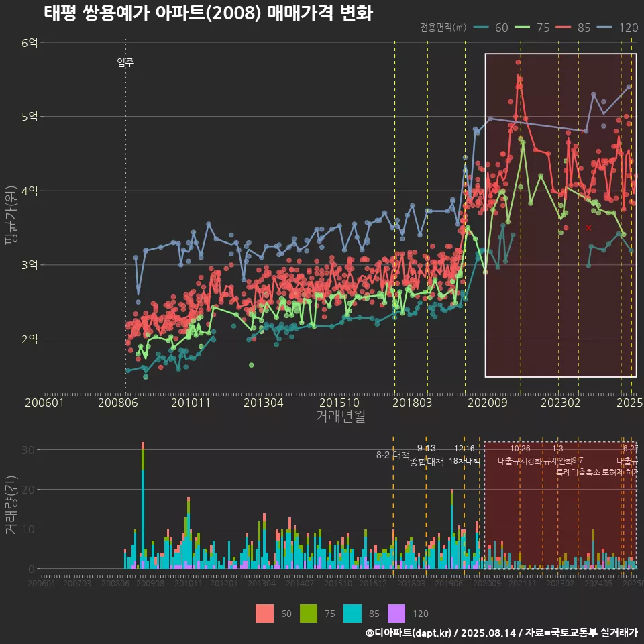Click the 4억 label on price axis

[x=30, y=191]
